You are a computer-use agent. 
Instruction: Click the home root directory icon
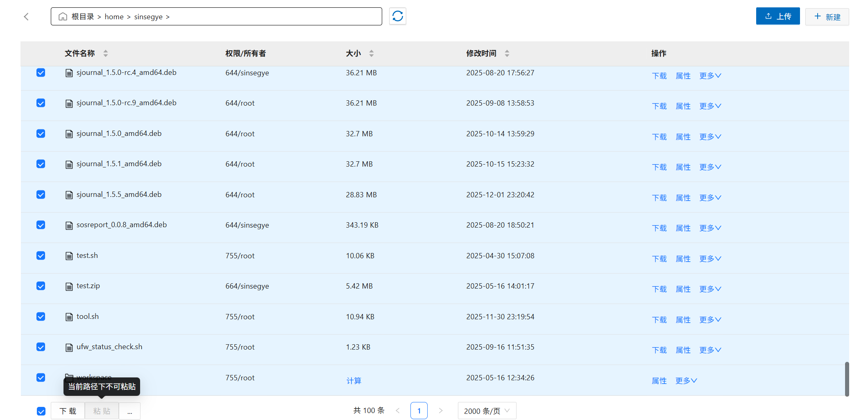[63, 17]
